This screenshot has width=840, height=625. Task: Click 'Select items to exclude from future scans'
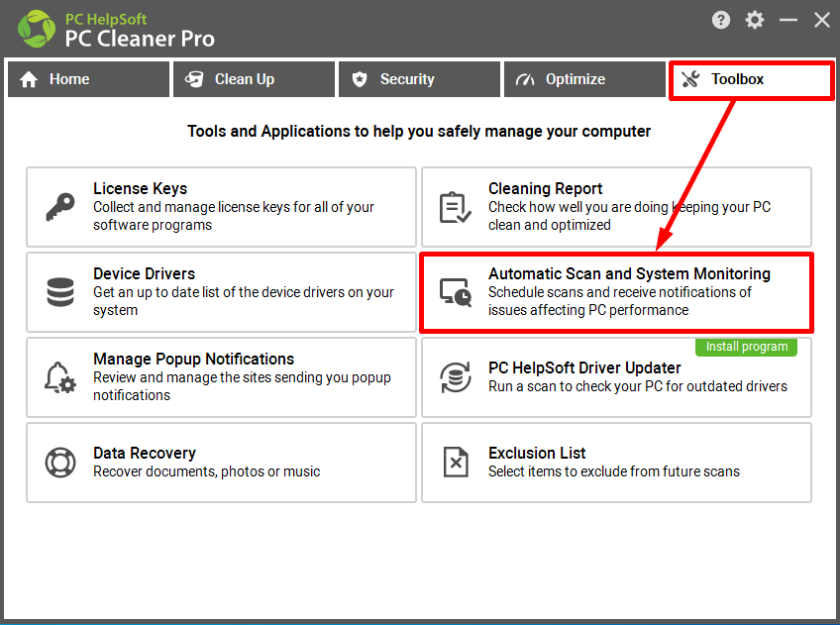[614, 471]
